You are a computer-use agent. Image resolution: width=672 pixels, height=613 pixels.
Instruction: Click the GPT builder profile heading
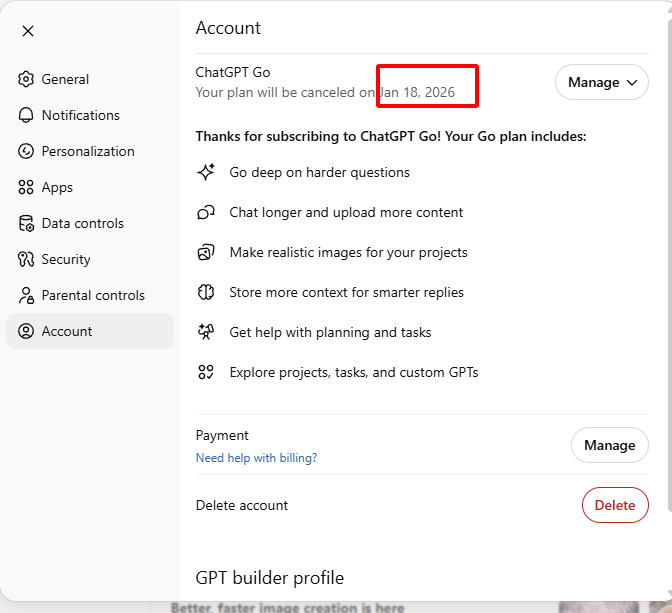269,577
